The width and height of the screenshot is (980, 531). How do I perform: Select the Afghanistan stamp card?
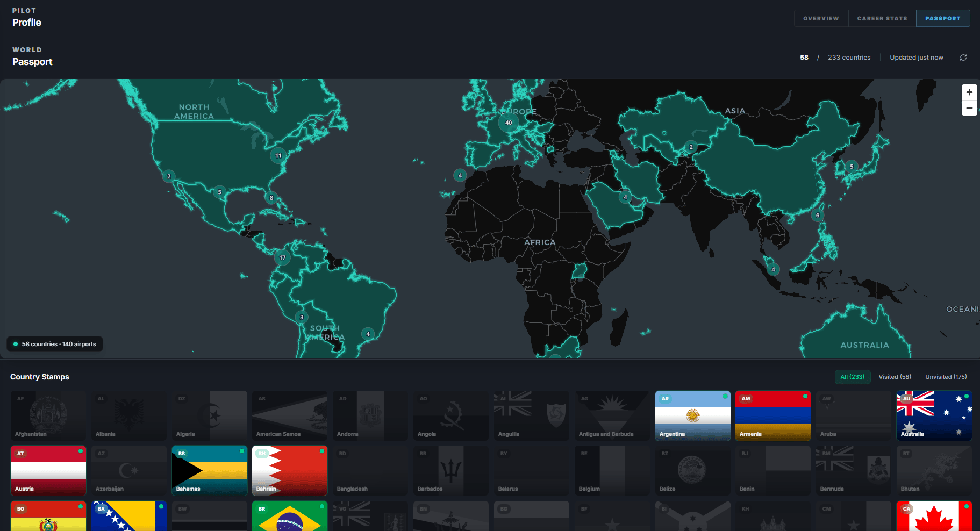point(48,416)
